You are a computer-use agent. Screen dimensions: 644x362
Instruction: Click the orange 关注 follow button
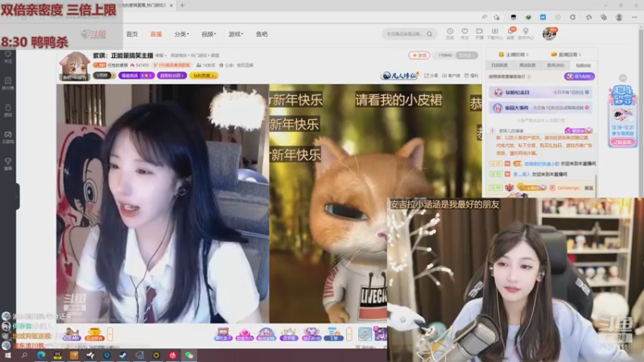(x=419, y=55)
